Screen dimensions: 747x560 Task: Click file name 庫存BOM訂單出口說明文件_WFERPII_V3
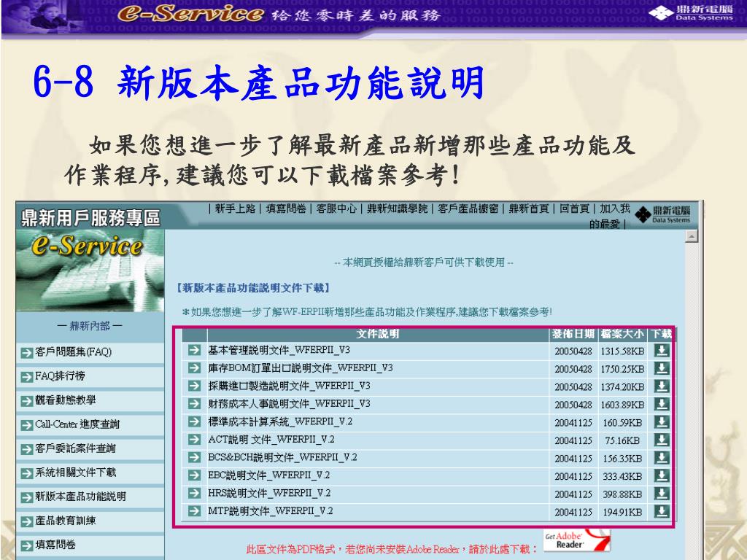tap(300, 368)
